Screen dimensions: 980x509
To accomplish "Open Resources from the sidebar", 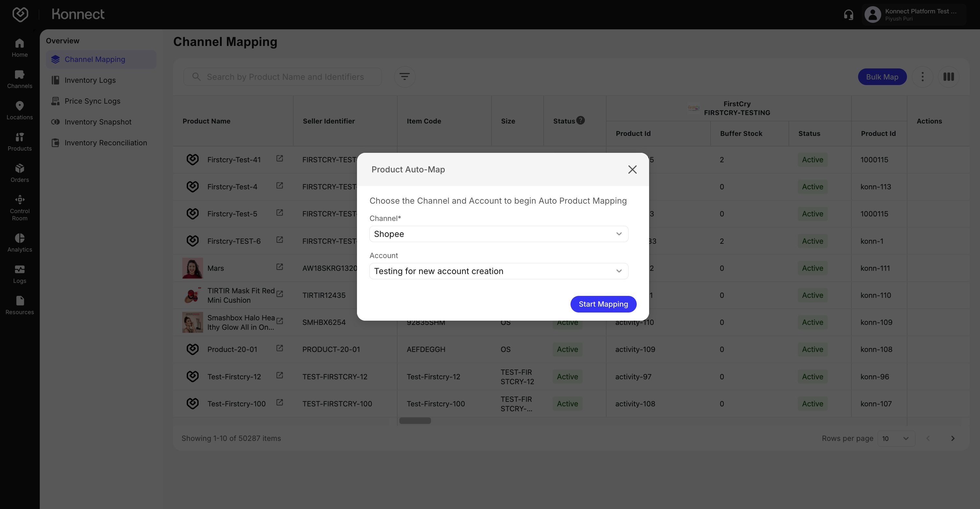I will point(20,305).
